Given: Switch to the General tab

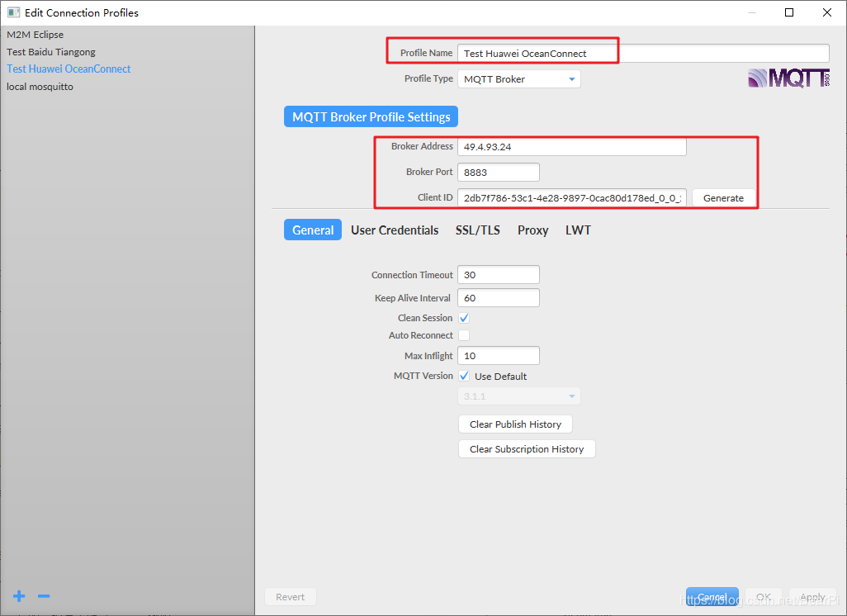Looking at the screenshot, I should click(313, 230).
